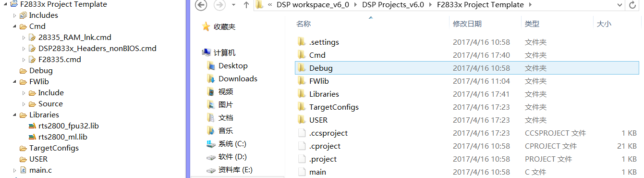Select the Libraries folder in file list
Viewport: 644px width, 178px height.
pyautogui.click(x=467, y=94)
